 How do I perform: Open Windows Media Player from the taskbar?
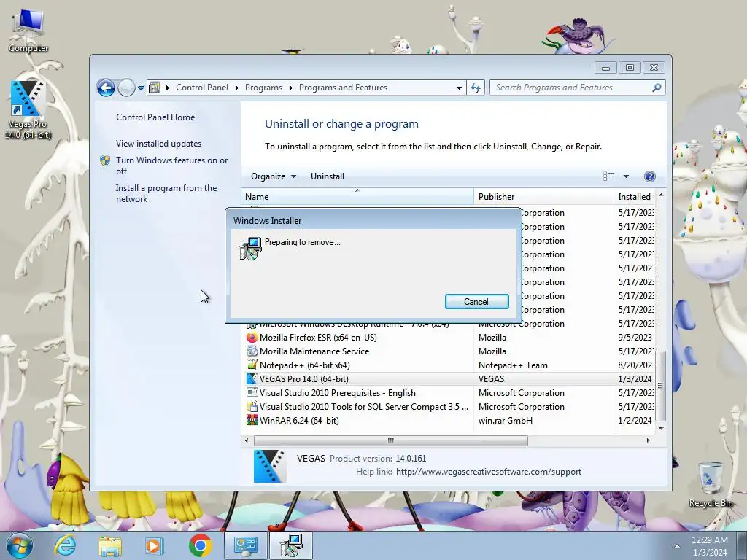155,545
